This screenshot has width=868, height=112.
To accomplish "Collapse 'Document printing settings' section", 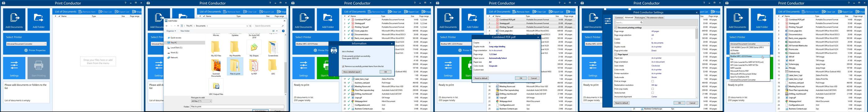I will (x=616, y=28).
